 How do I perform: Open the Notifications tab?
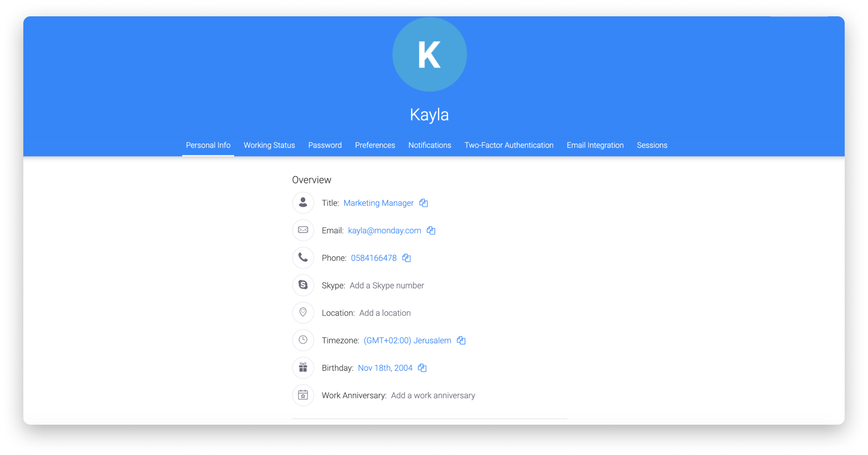click(430, 145)
